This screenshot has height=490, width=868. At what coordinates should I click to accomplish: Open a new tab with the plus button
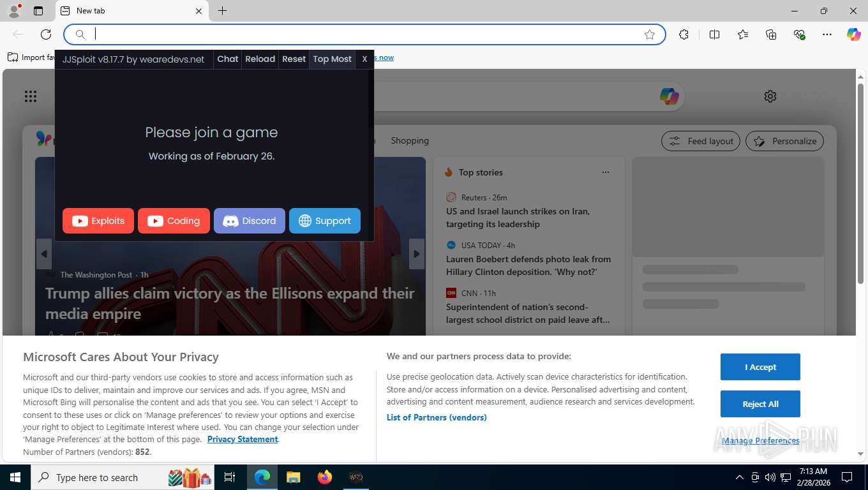pyautogui.click(x=222, y=11)
